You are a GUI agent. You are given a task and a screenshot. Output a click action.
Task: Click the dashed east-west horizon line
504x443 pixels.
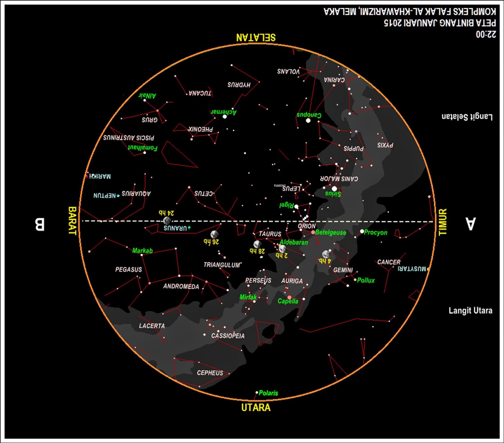tap(220, 221)
